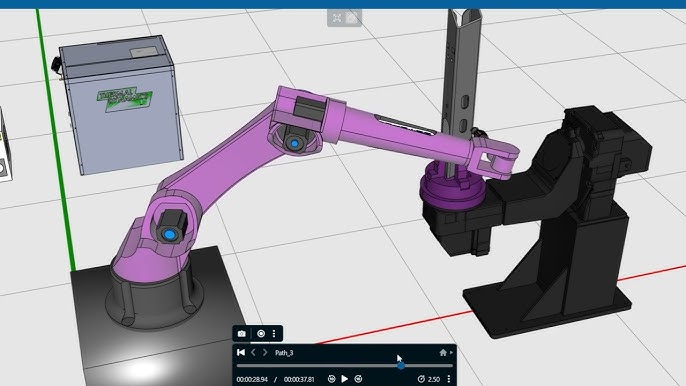Click the playback speed stopwatch icon
This screenshot has height=386, width=686.
pyautogui.click(x=421, y=379)
